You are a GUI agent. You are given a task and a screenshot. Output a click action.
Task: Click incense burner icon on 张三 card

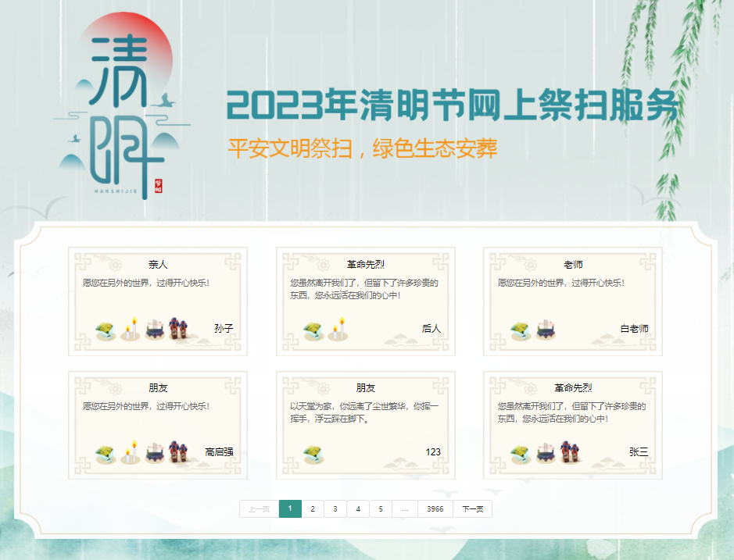tap(546, 453)
